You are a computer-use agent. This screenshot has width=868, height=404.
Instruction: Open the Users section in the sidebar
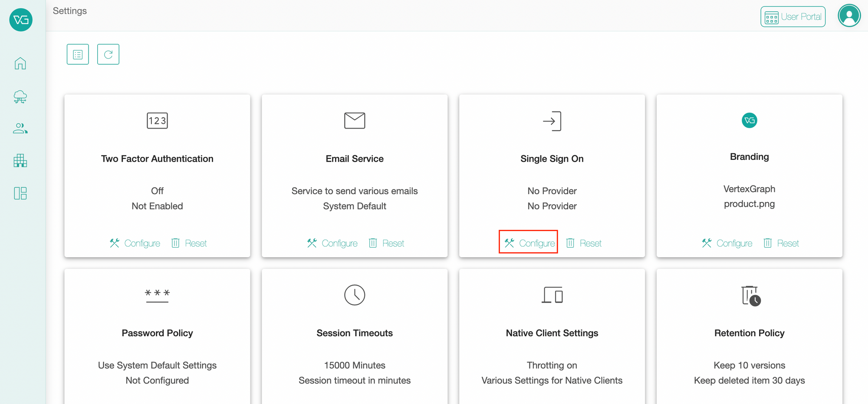click(x=20, y=128)
